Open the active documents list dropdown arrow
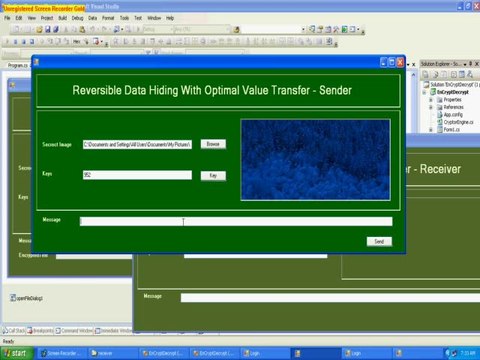480x360 pixels. (408, 64)
